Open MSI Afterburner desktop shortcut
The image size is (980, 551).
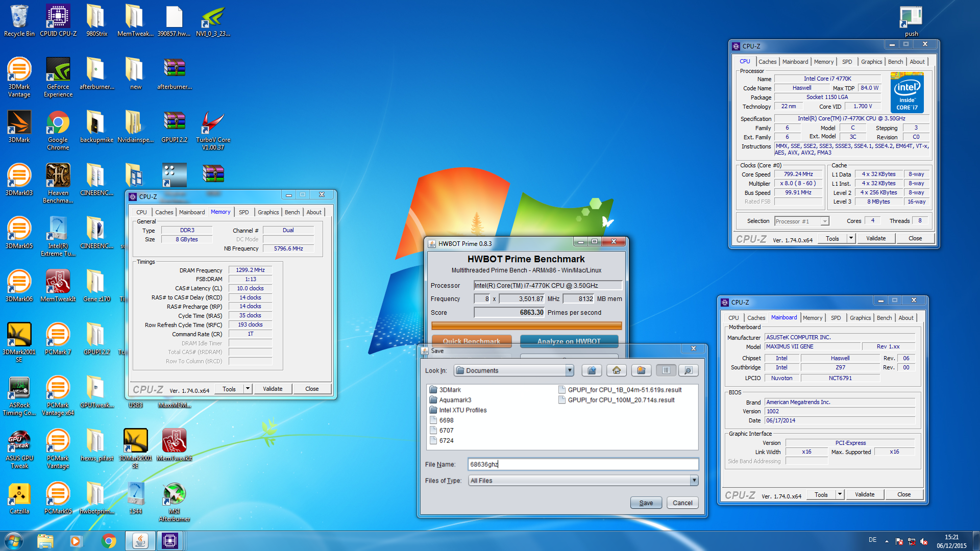(x=174, y=502)
